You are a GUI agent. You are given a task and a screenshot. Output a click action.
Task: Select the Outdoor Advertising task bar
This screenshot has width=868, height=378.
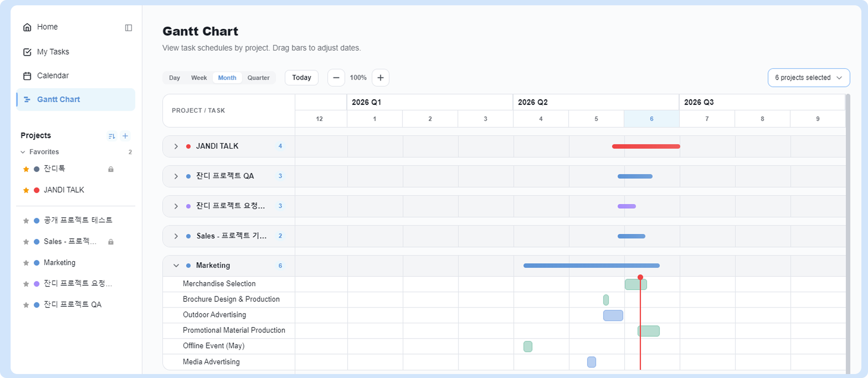[x=613, y=315]
